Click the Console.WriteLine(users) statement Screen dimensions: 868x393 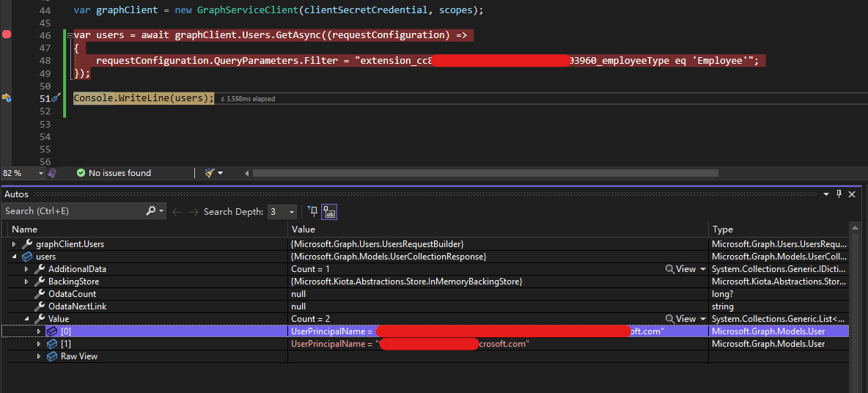(144, 98)
